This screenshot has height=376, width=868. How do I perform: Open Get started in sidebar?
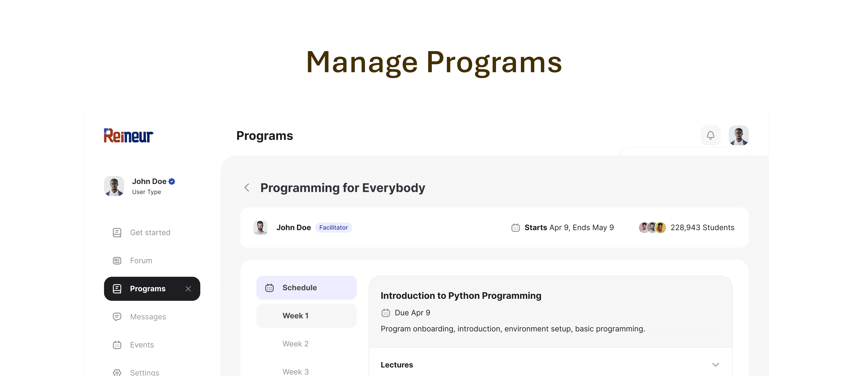click(x=152, y=232)
